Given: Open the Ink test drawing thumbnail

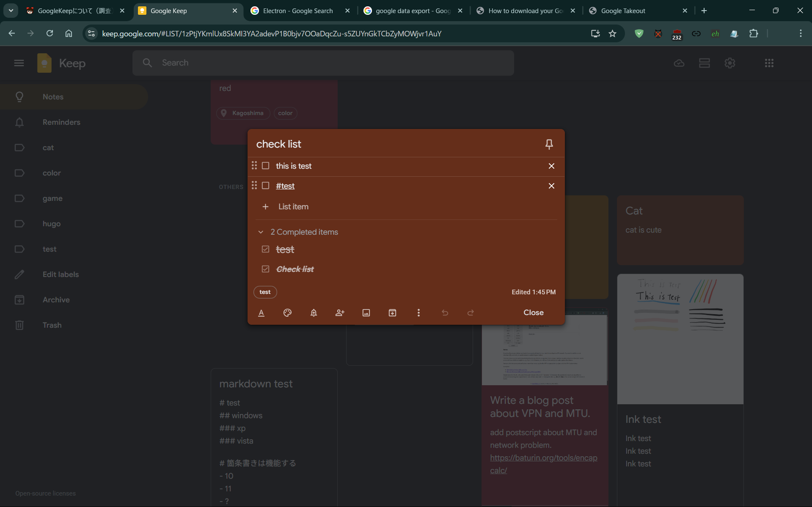Looking at the screenshot, I should pos(680,339).
